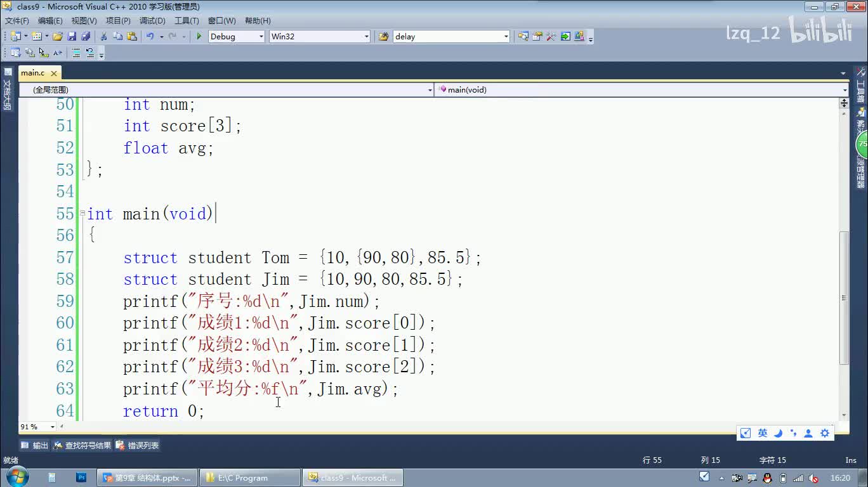
Task: Open the 输出 output panel
Action: pyautogui.click(x=35, y=446)
